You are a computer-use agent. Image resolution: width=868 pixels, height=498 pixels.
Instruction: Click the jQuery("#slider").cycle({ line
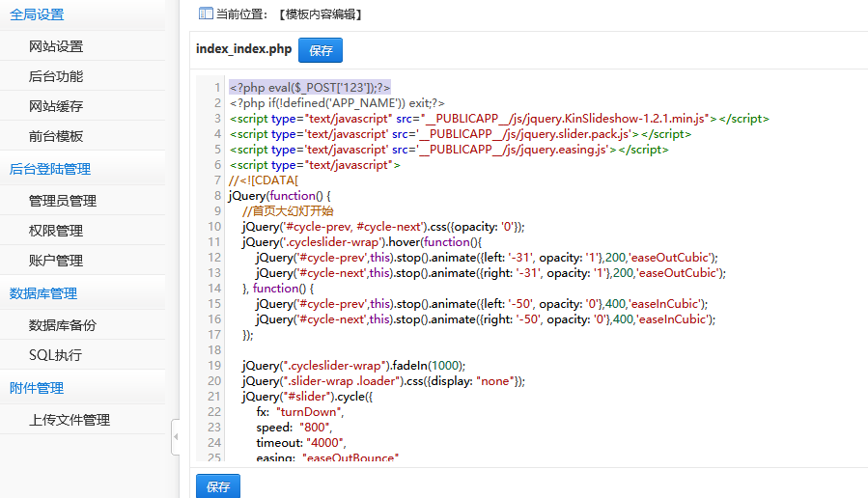[x=307, y=397]
